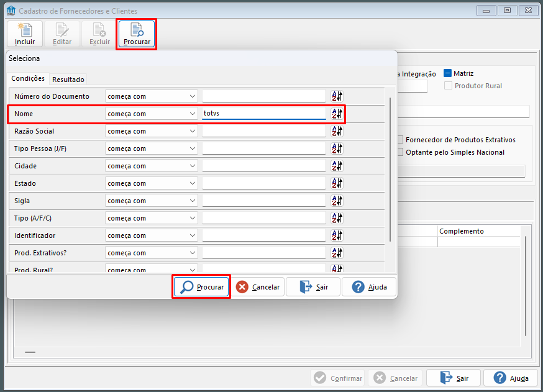543x392 pixels.
Task: Open Tipo Pessoa (J/F) condition dropdown
Action: coord(152,148)
